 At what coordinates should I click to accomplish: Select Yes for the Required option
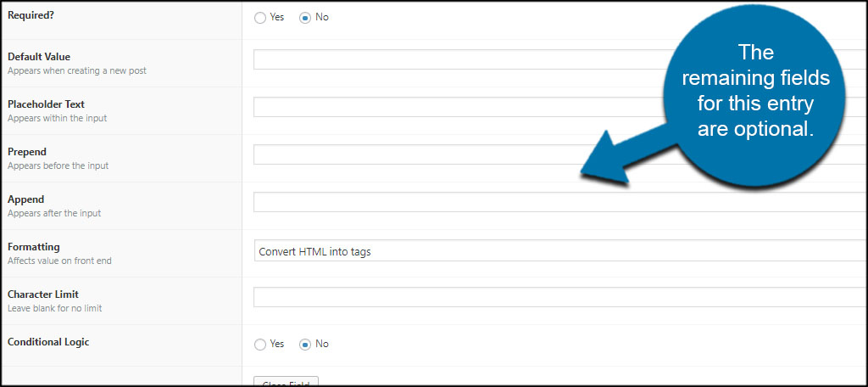pos(260,17)
